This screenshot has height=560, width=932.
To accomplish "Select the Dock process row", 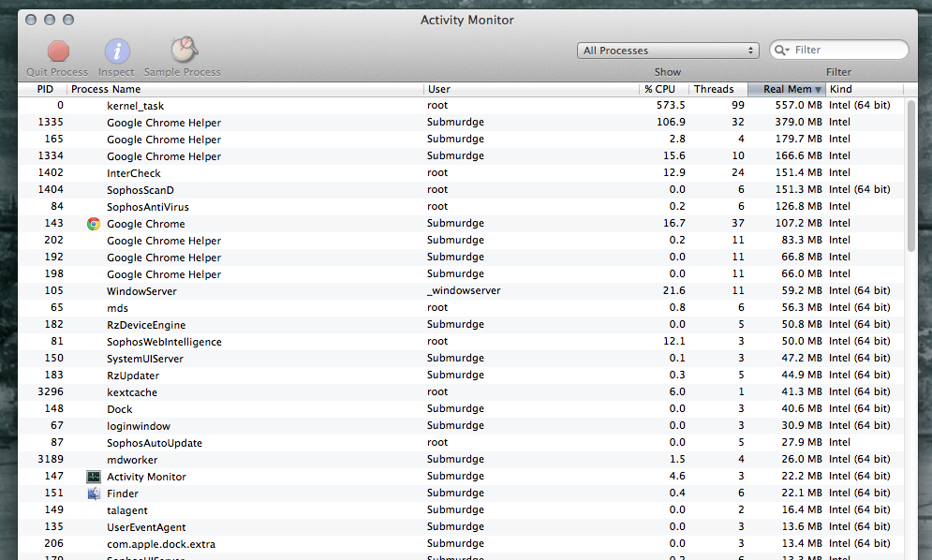I will [461, 408].
